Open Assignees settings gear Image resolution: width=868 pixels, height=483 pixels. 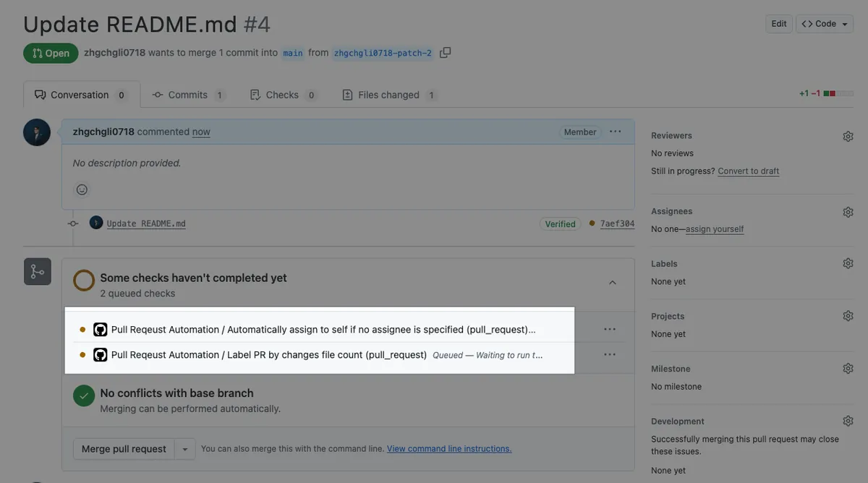click(848, 212)
